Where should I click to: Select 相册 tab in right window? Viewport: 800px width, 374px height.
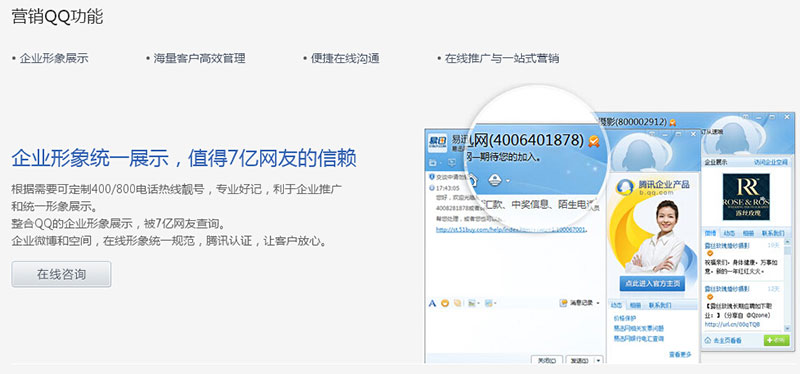tap(748, 233)
